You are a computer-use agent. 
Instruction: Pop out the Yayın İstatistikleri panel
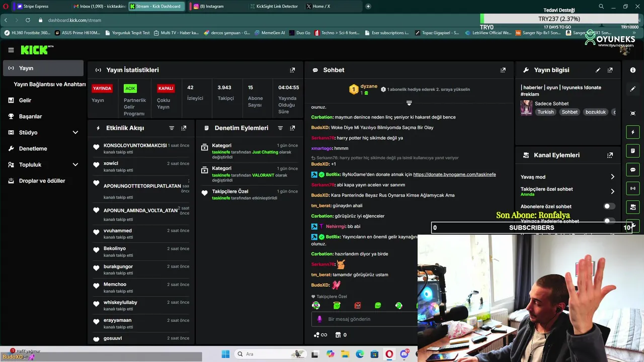pyautogui.click(x=292, y=70)
